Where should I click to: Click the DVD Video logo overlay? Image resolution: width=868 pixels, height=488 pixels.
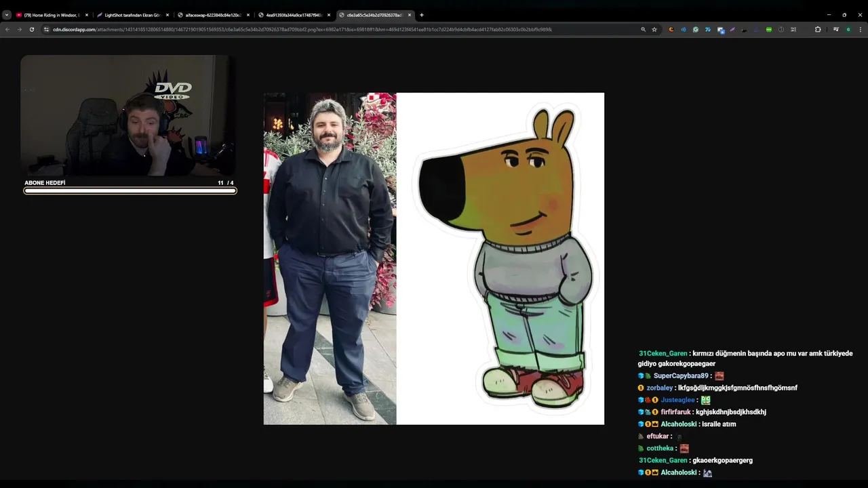click(172, 90)
